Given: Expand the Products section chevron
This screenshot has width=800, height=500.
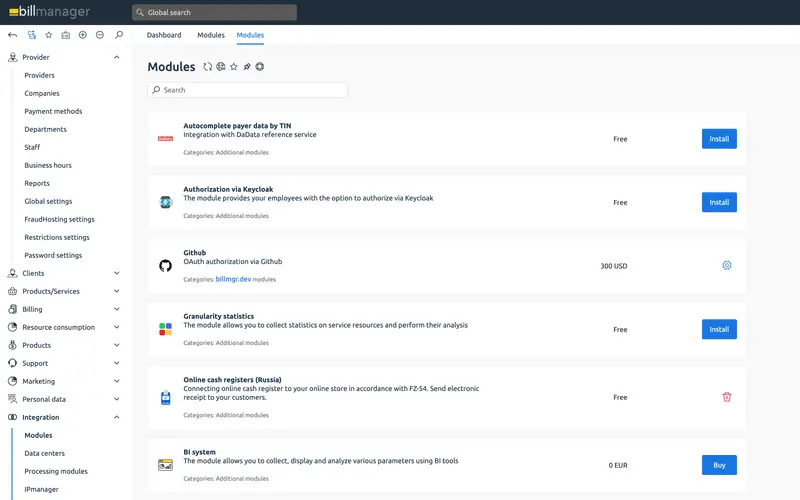Looking at the screenshot, I should 116,345.
